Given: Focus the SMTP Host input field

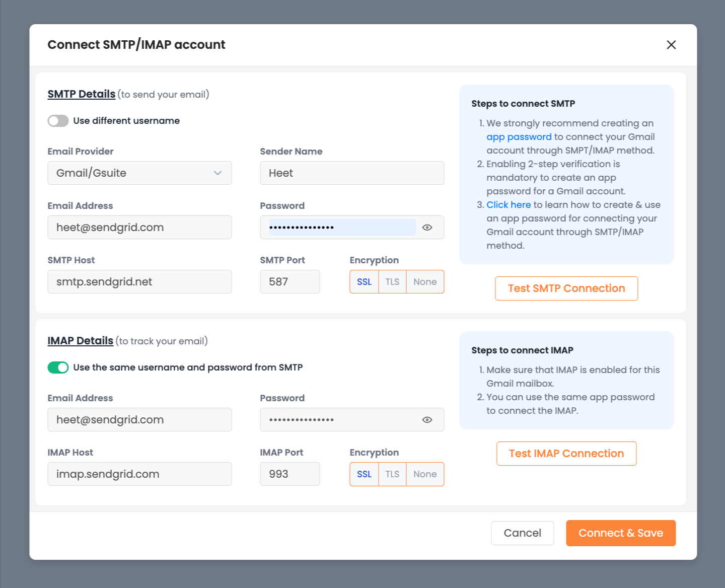Looking at the screenshot, I should [139, 282].
